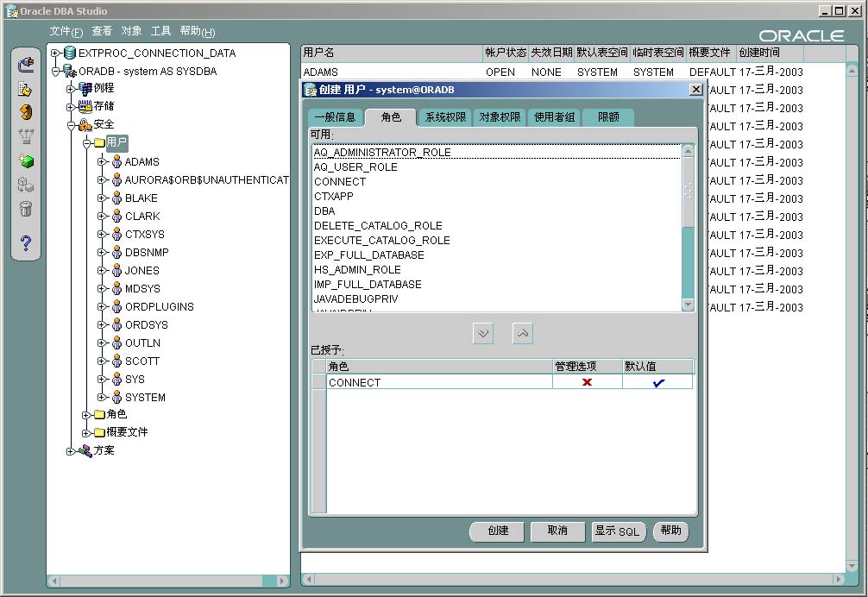Image resolution: width=868 pixels, height=597 pixels.
Task: Select the 用户 folder in tree
Action: [x=116, y=142]
